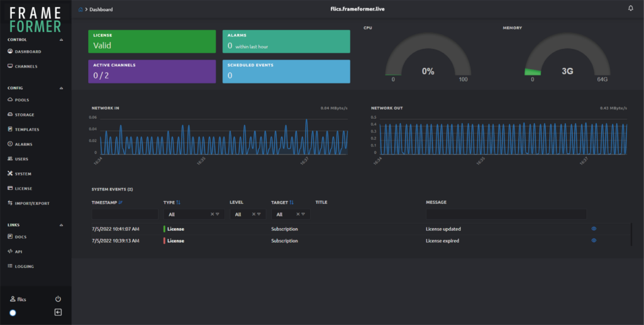Clear the Target filter X
This screenshot has width=644, height=325.
[x=298, y=214]
